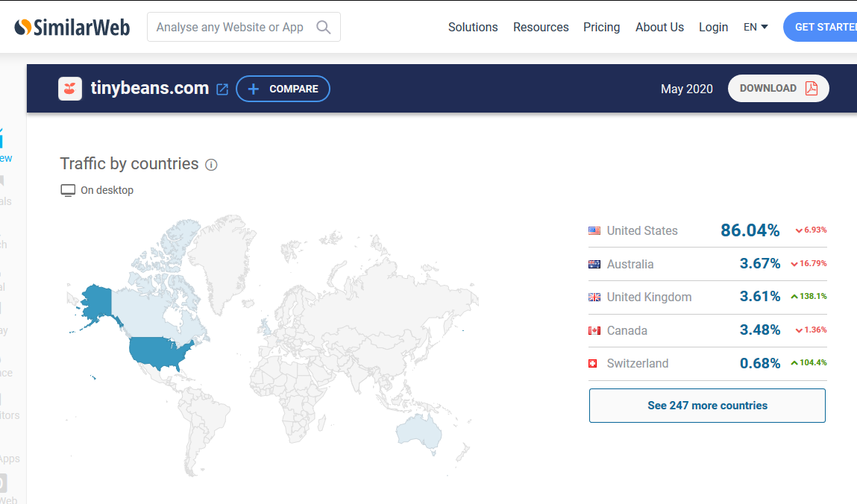Click the plus icon in Compare button

coord(253,89)
